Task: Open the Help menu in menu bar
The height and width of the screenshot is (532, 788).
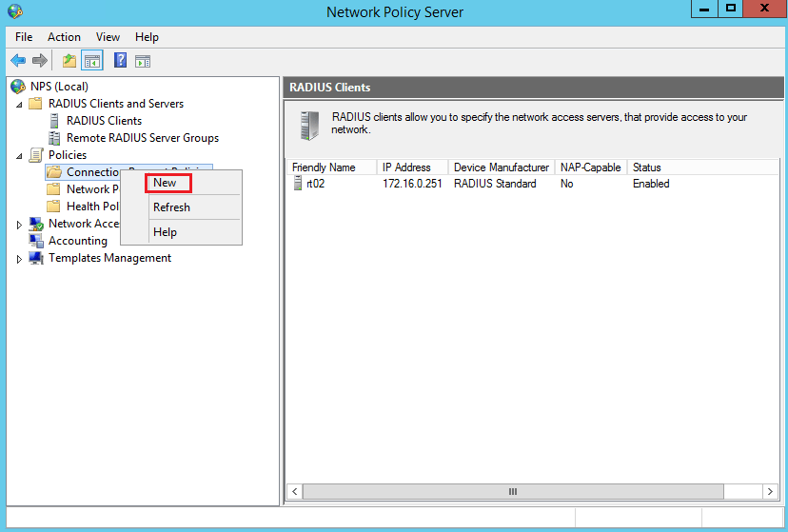Action: click(147, 37)
